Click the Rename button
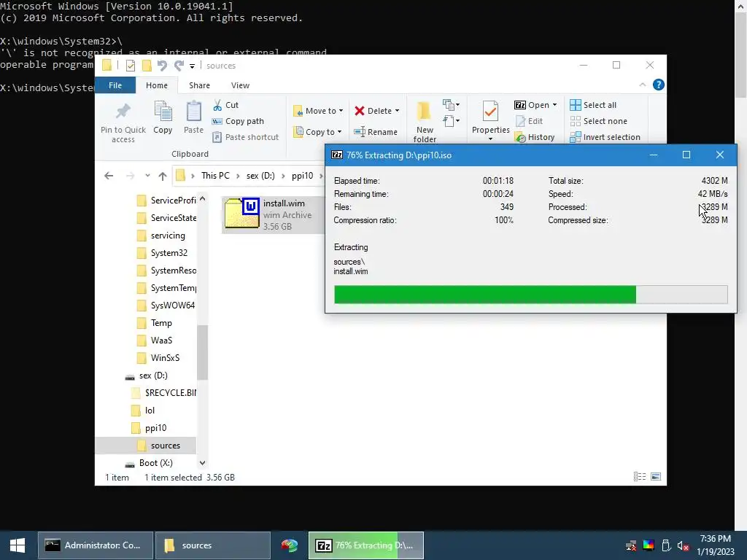The image size is (747, 560). pos(376,132)
